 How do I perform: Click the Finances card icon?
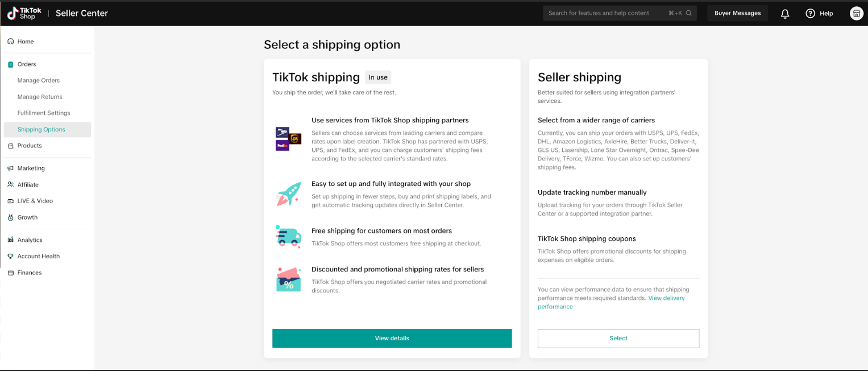click(x=11, y=273)
